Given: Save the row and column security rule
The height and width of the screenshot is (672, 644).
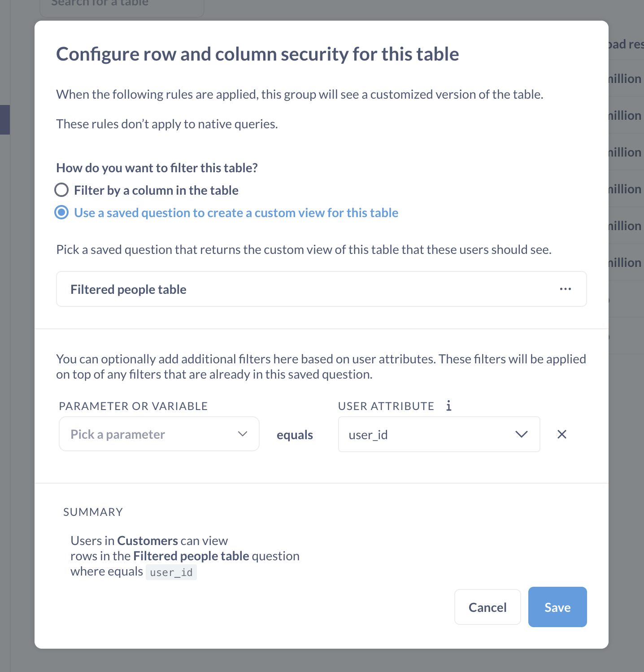Looking at the screenshot, I should click(557, 607).
